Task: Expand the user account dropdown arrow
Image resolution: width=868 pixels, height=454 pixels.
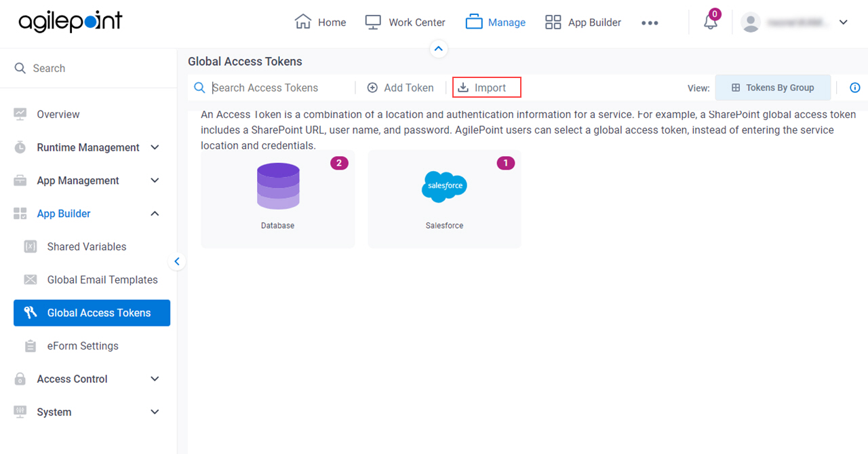Action: (x=844, y=22)
